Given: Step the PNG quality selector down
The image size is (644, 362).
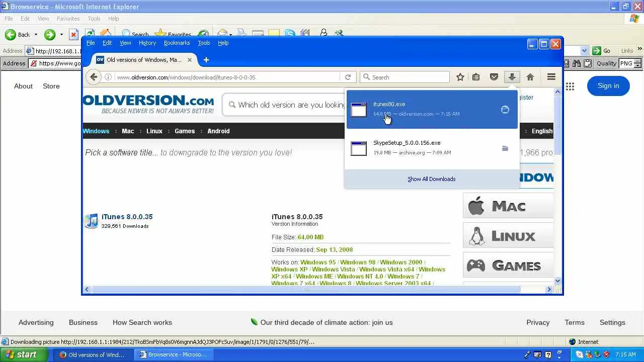Looking at the screenshot, I should [637, 66].
